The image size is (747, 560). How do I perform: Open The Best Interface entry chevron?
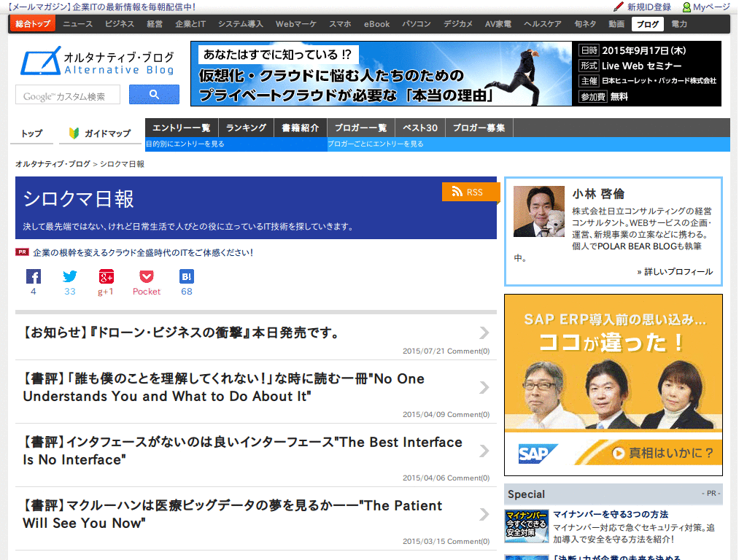pyautogui.click(x=484, y=451)
